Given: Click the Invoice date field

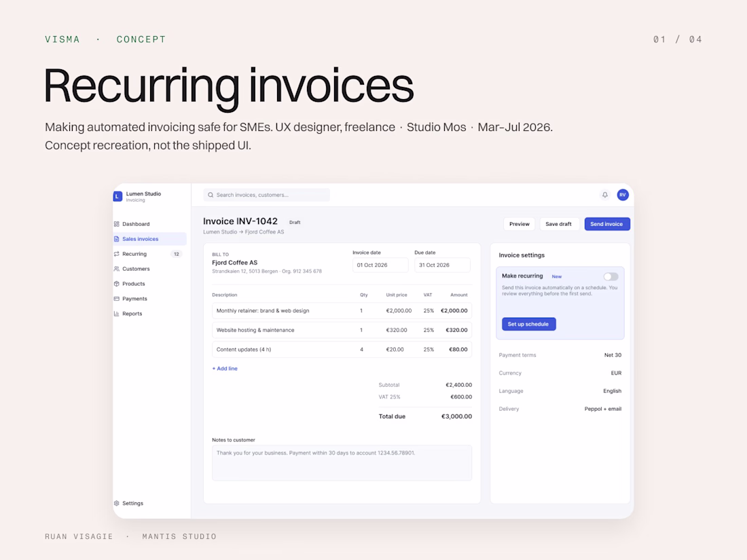Looking at the screenshot, I should point(380,265).
